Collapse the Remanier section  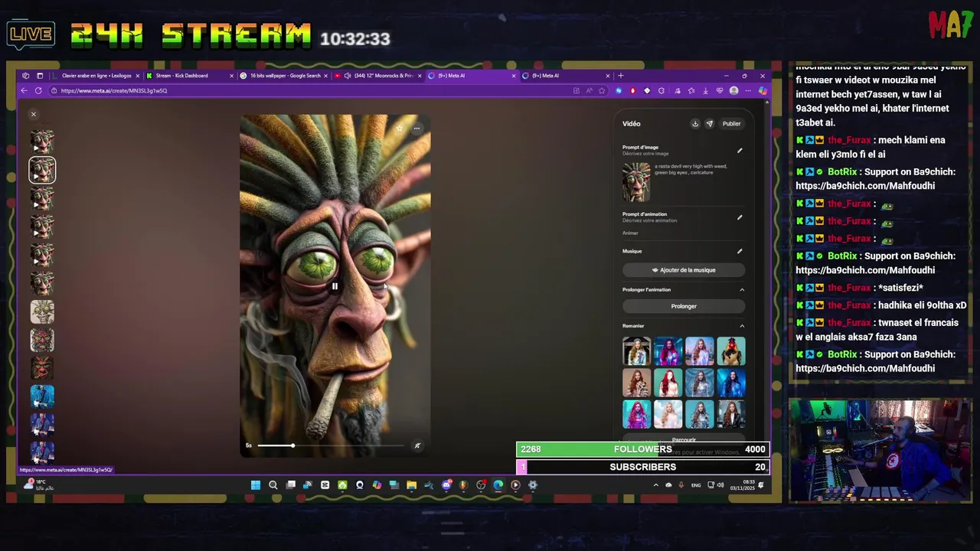click(x=741, y=326)
